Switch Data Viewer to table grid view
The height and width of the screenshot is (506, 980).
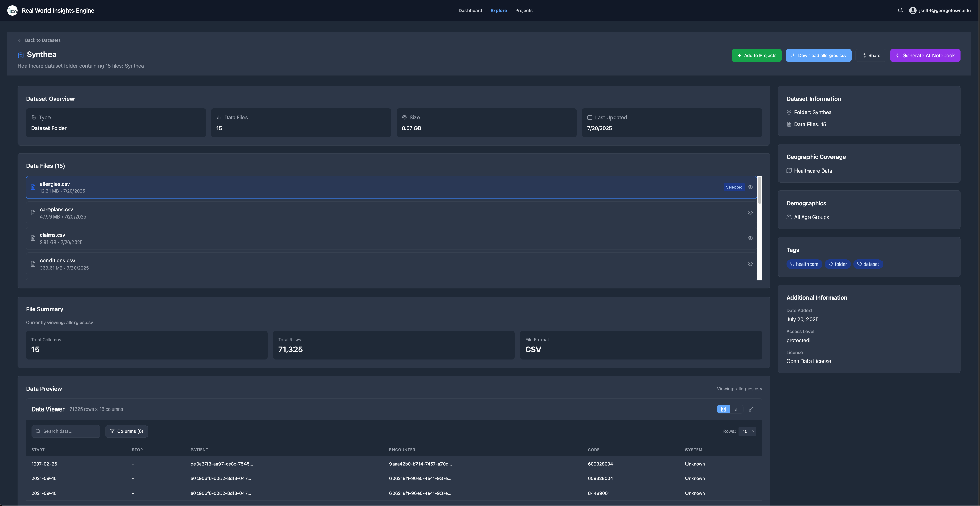(723, 409)
